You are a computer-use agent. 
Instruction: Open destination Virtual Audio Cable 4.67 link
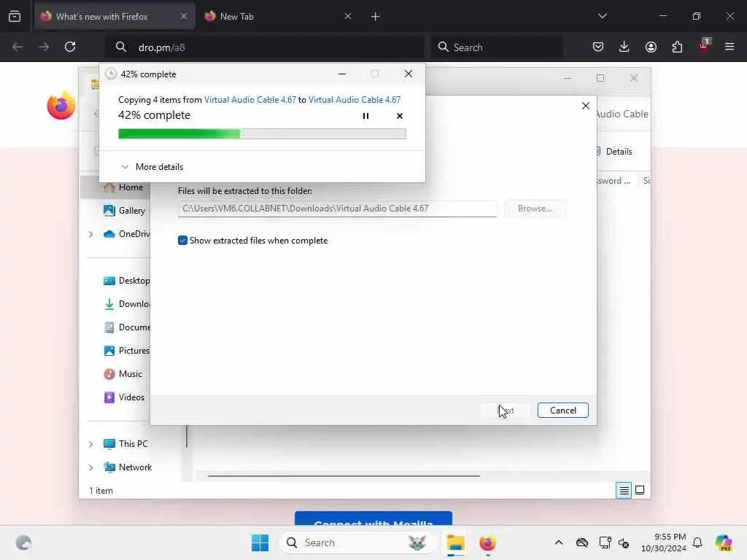tap(355, 99)
